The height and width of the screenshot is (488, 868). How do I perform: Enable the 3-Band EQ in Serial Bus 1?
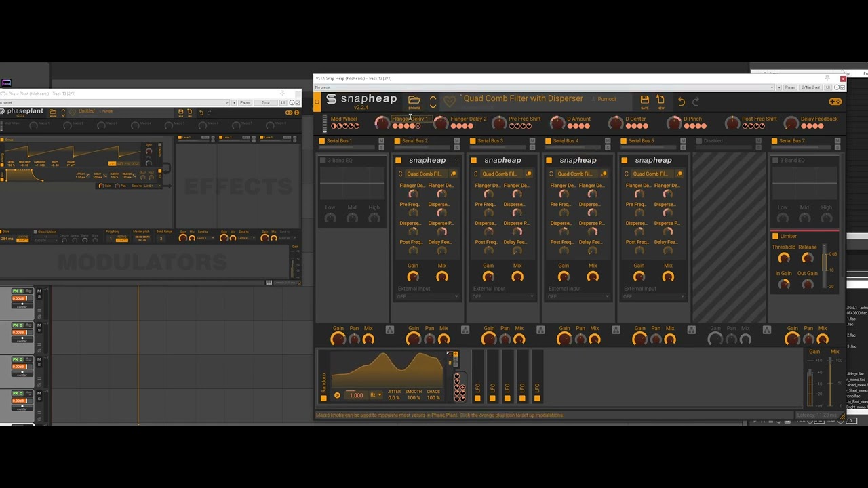point(323,161)
